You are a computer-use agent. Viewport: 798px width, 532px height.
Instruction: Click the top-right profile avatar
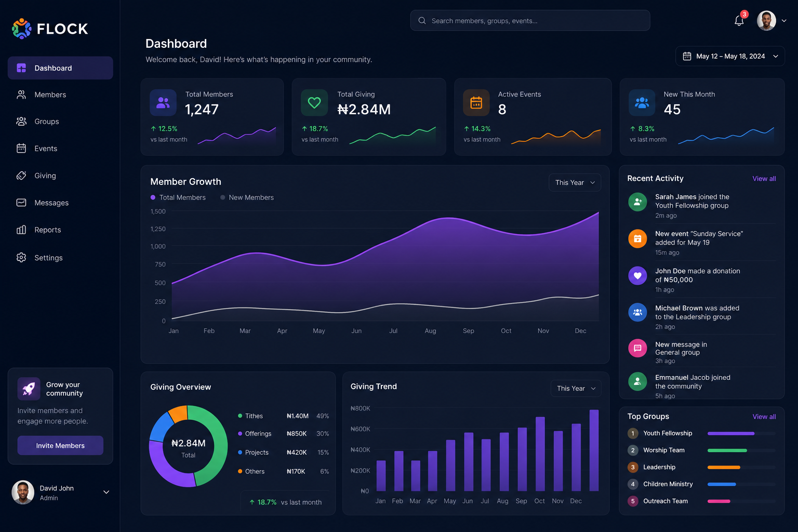[x=766, y=21]
